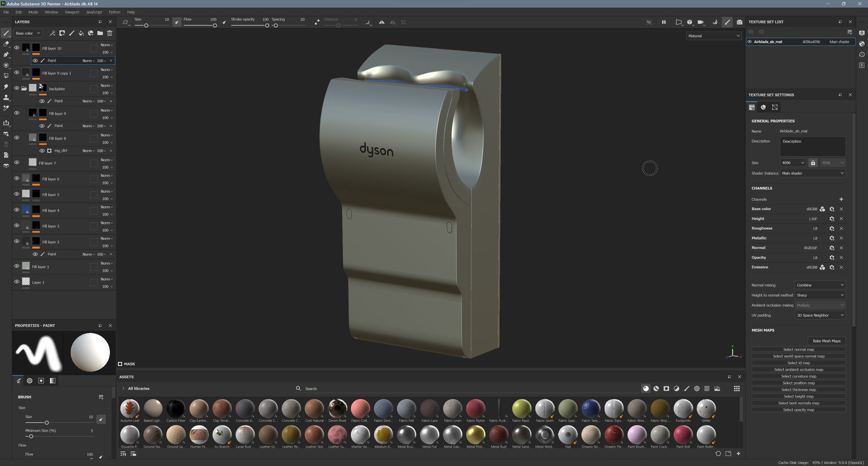Filter assets by environment maps icon
The width and height of the screenshot is (868, 466).
click(717, 388)
